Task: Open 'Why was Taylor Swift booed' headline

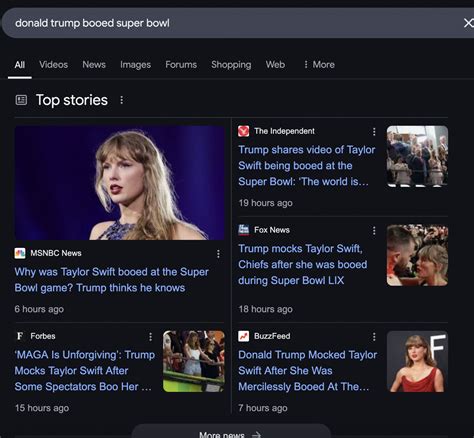Action: tap(111, 280)
